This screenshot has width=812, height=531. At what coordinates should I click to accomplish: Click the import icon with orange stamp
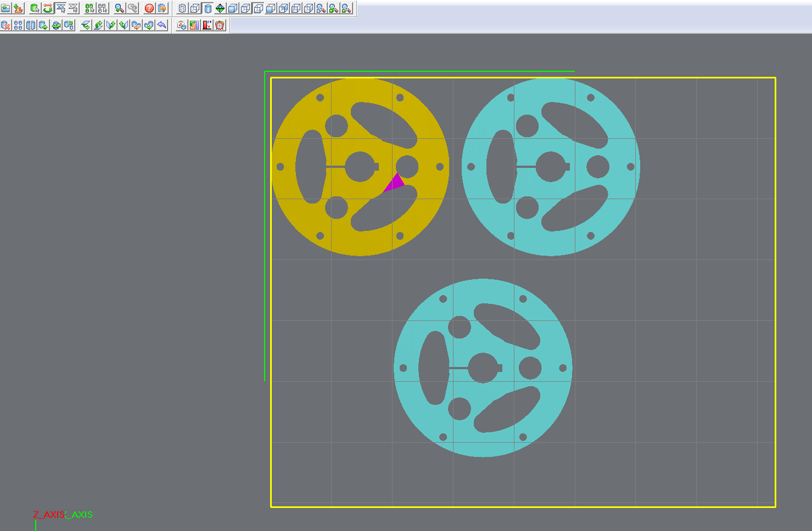18,8
